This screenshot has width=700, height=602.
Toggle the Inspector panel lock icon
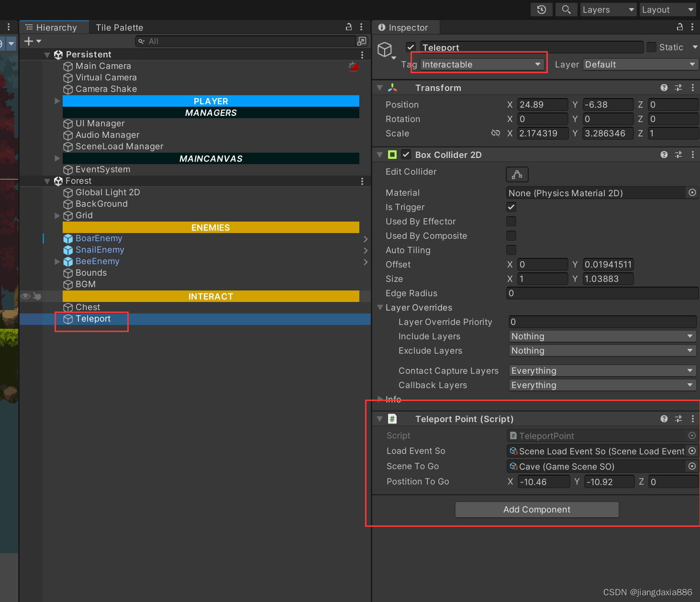pos(679,27)
